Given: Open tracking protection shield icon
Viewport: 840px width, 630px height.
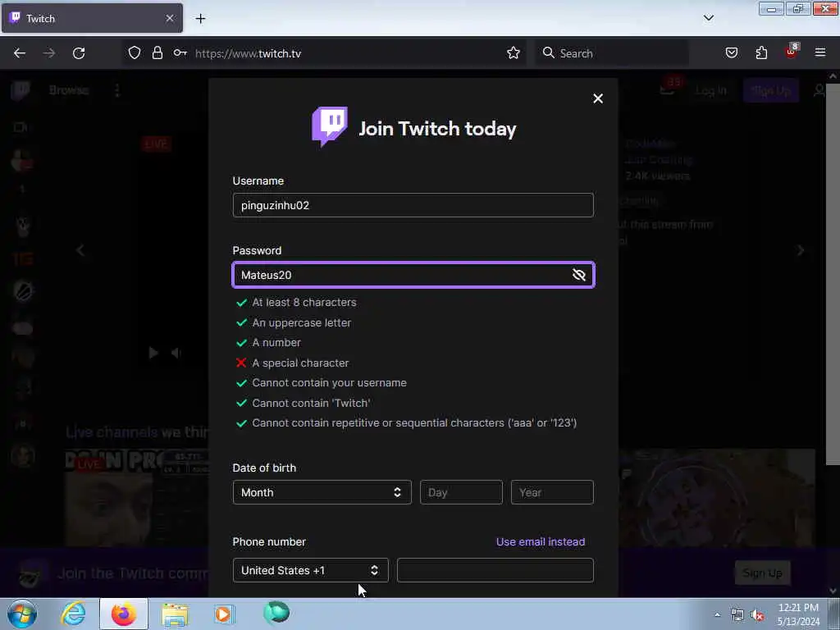Looking at the screenshot, I should 135,53.
